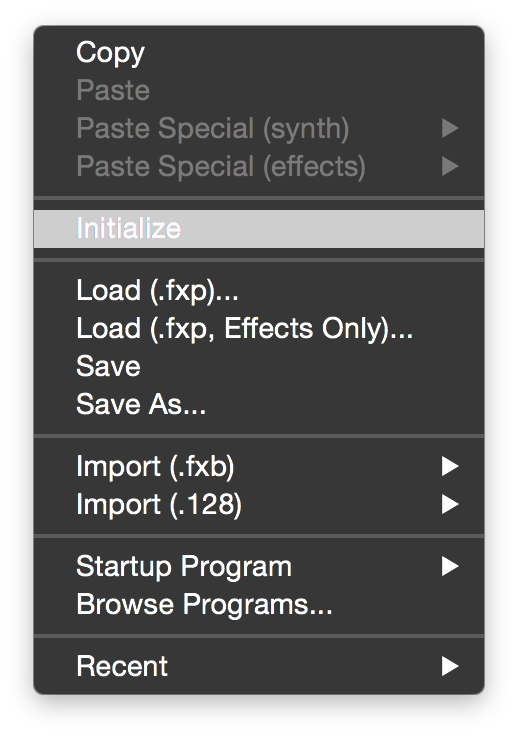Expand the Startup Program submenu arrow
Screen dimensions: 518x736
(449, 566)
